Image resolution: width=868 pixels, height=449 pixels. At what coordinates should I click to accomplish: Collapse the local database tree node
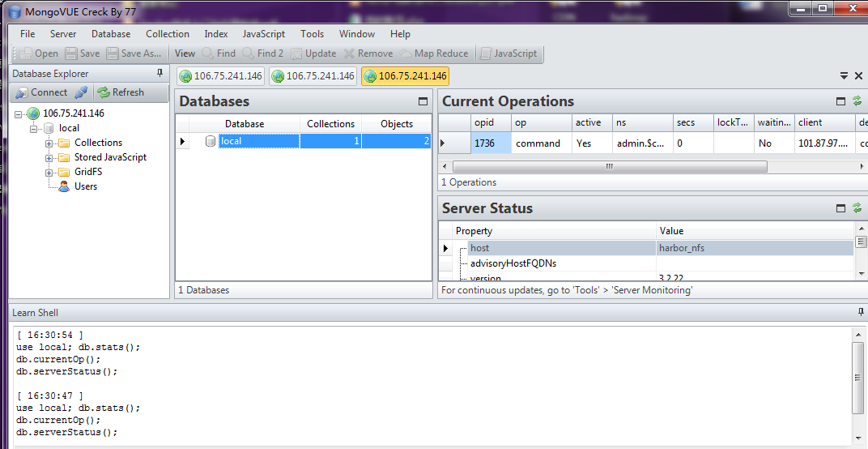(x=34, y=129)
